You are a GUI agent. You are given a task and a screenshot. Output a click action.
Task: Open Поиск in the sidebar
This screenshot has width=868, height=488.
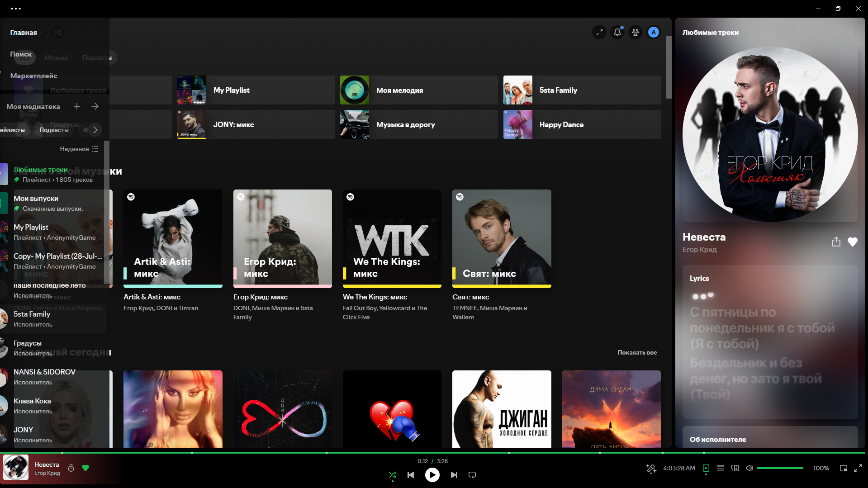[x=21, y=54]
